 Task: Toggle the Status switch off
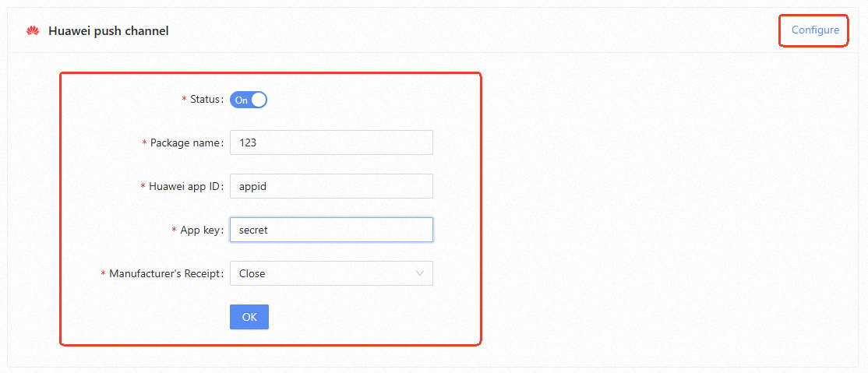249,100
